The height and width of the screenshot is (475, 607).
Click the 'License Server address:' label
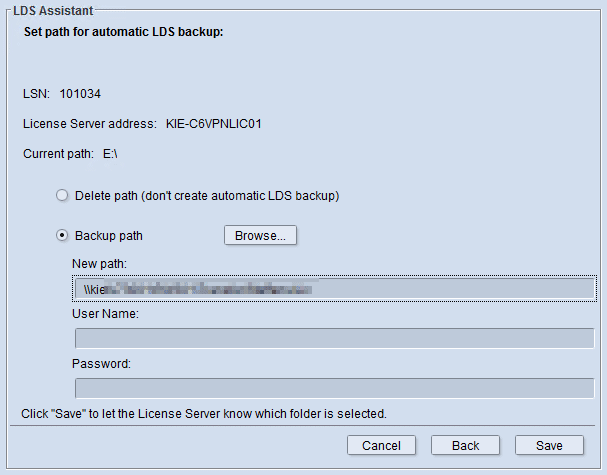(90, 124)
